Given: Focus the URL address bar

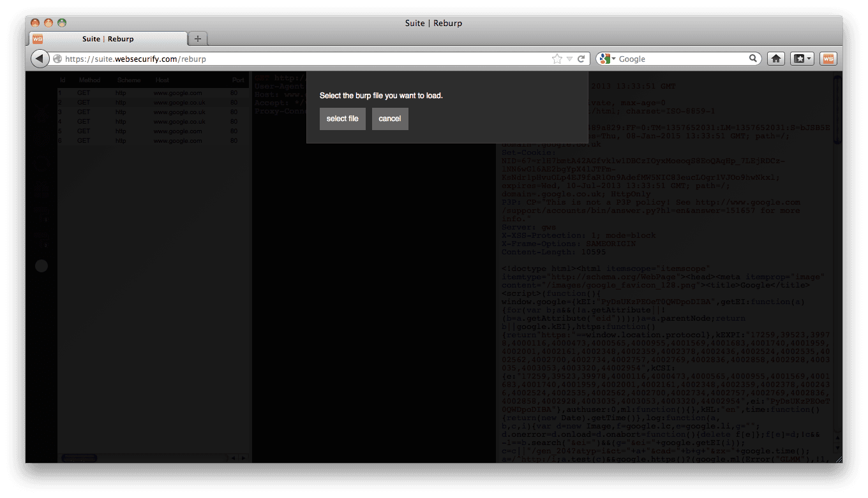Looking at the screenshot, I should 306,59.
